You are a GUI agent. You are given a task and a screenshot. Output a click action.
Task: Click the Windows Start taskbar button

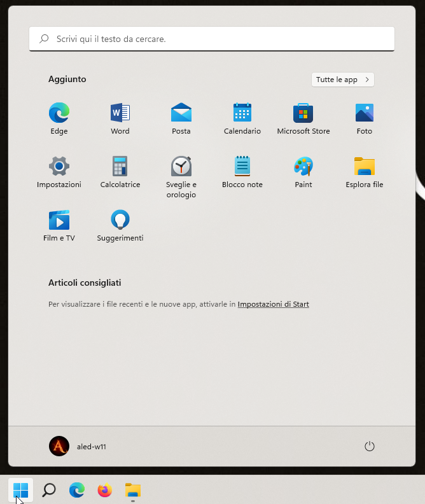coord(20,490)
